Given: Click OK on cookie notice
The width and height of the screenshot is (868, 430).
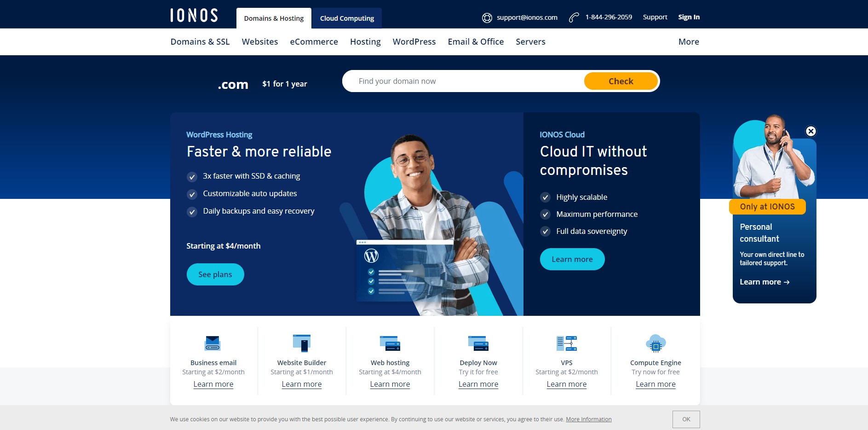Looking at the screenshot, I should pos(686,419).
